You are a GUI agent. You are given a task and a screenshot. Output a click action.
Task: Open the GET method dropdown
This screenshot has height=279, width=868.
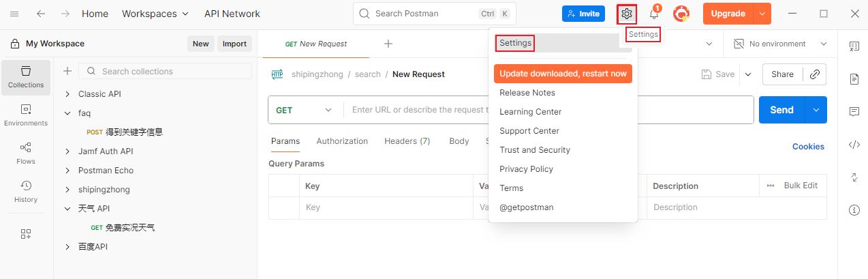click(305, 110)
